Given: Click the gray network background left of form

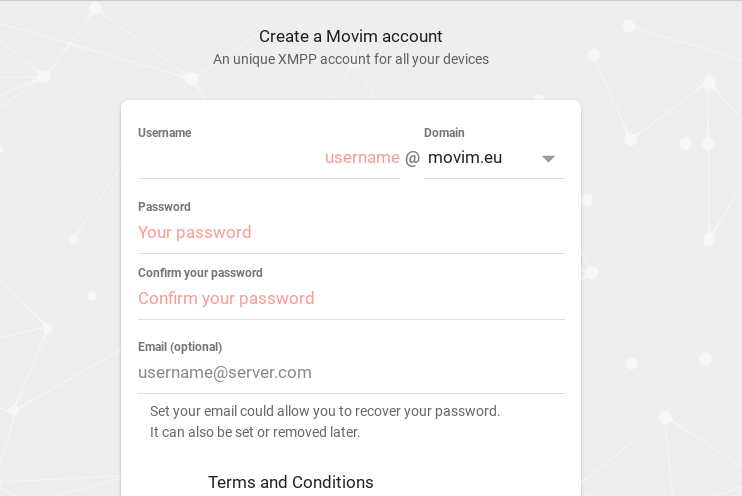Looking at the screenshot, I should click(x=60, y=300).
